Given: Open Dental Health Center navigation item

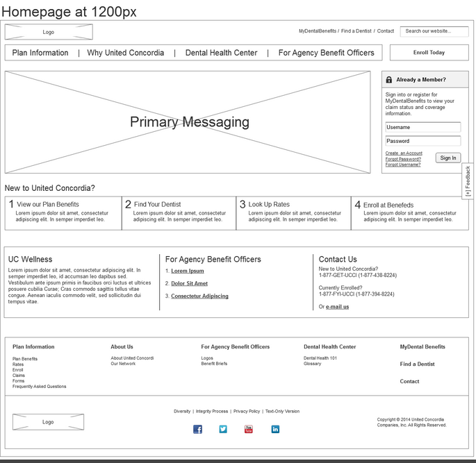Looking at the screenshot, I should coord(221,53).
